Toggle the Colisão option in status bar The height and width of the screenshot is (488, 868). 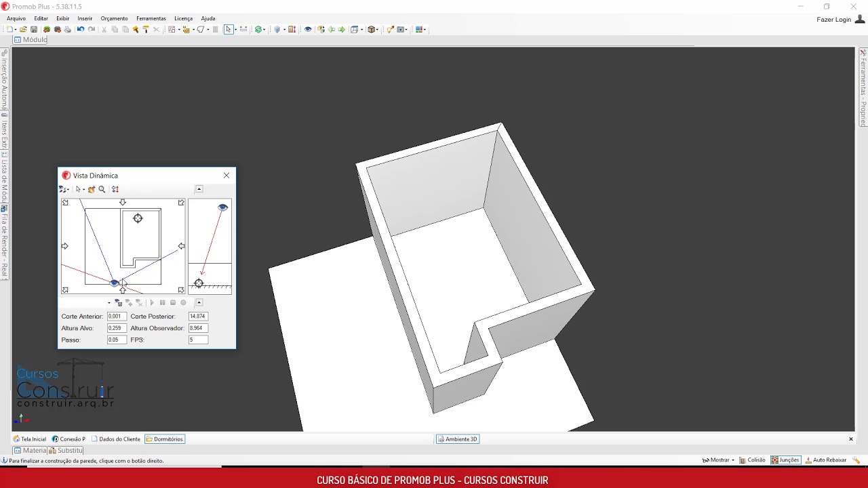(753, 460)
